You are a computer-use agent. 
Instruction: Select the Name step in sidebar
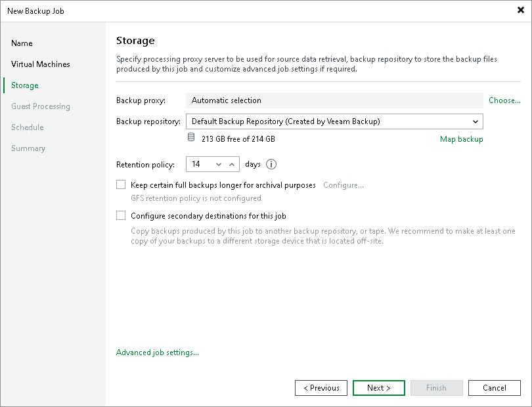22,43
